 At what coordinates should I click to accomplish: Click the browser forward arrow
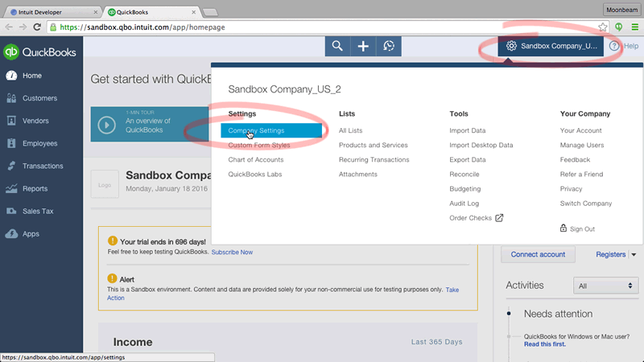[23, 27]
